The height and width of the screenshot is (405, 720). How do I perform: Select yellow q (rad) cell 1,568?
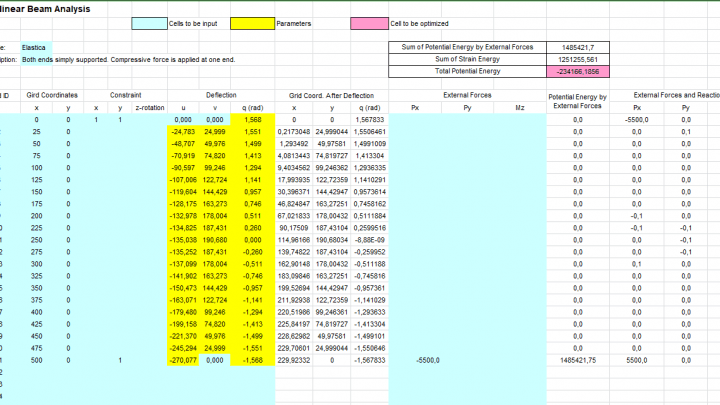253,120
